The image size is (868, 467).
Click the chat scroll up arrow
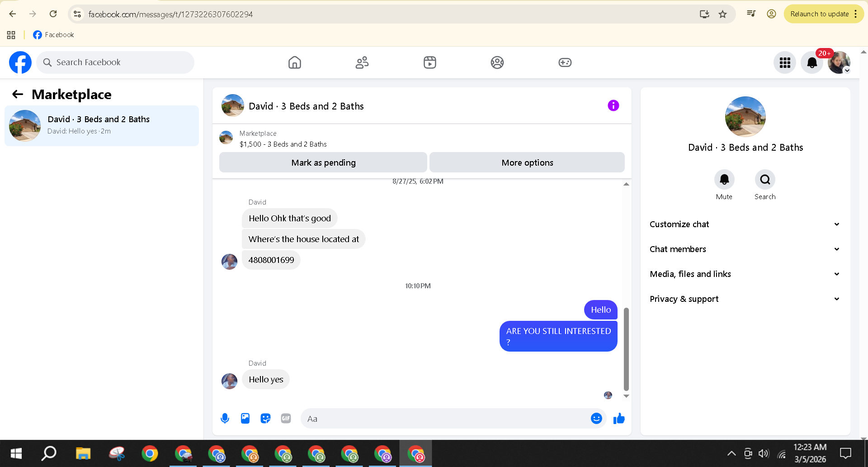pos(626,184)
